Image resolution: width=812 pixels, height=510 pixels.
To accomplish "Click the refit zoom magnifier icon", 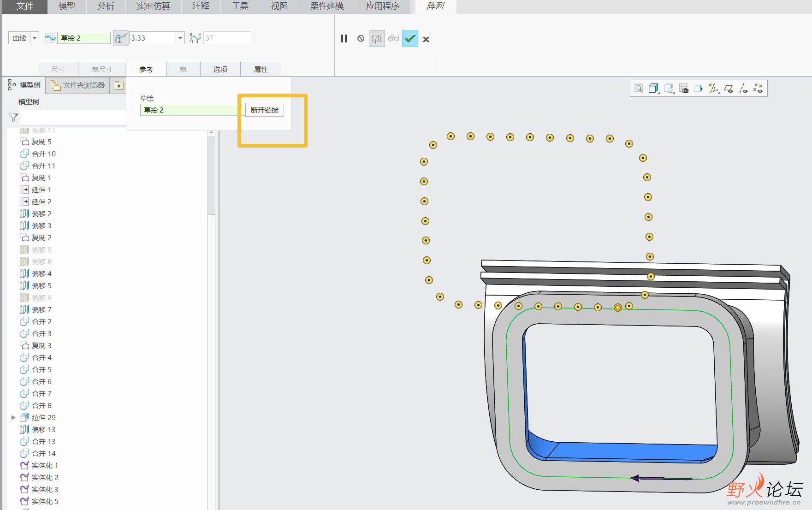I will tap(639, 89).
